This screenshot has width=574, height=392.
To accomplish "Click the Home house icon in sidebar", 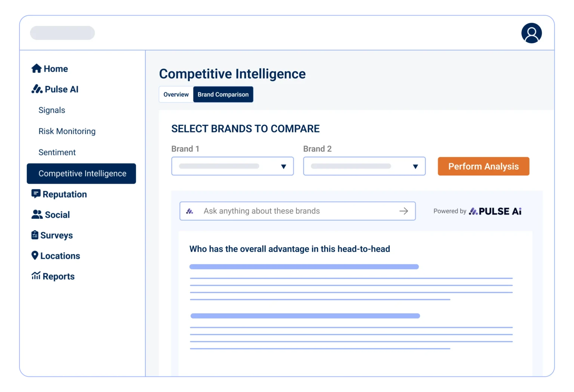I will [x=36, y=69].
